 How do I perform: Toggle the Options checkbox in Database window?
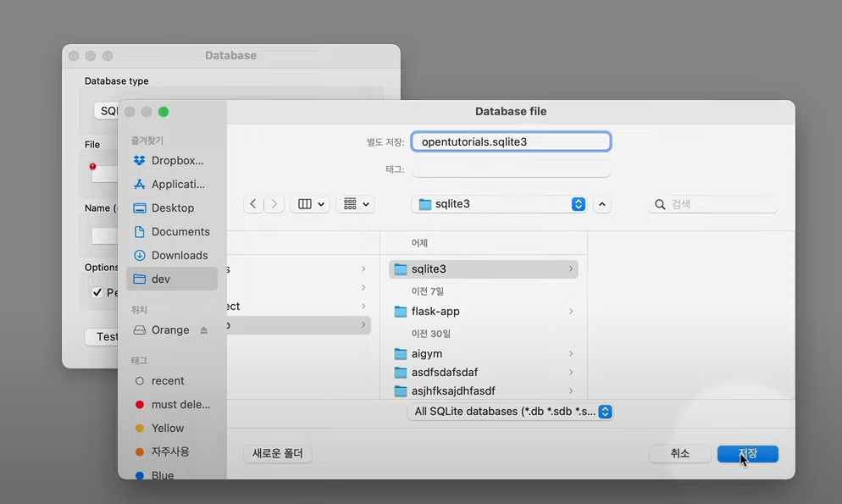pyautogui.click(x=97, y=292)
